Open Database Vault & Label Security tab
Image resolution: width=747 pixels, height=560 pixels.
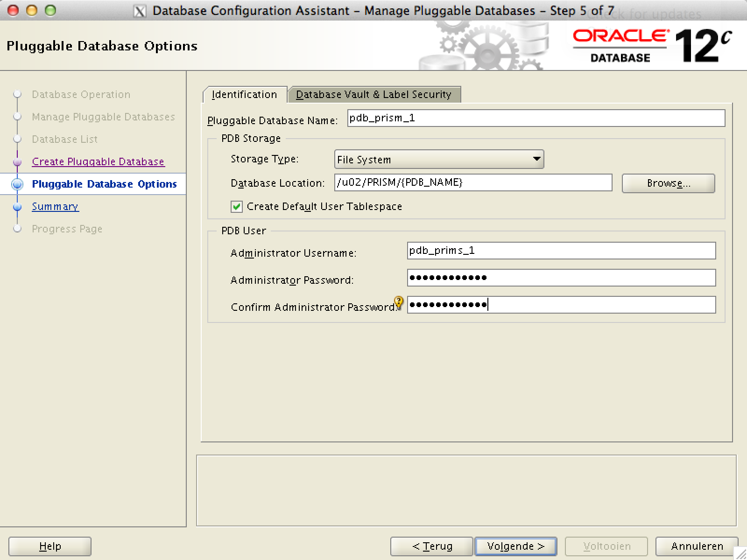[x=374, y=94]
